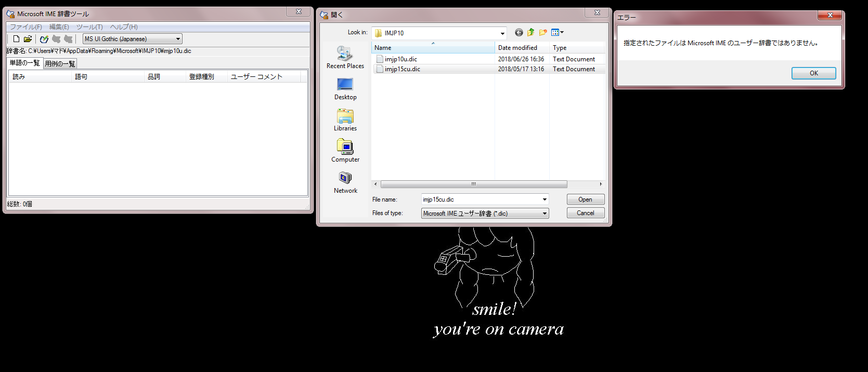Select Network in the places bar
This screenshot has height=372, width=868.
345,182
